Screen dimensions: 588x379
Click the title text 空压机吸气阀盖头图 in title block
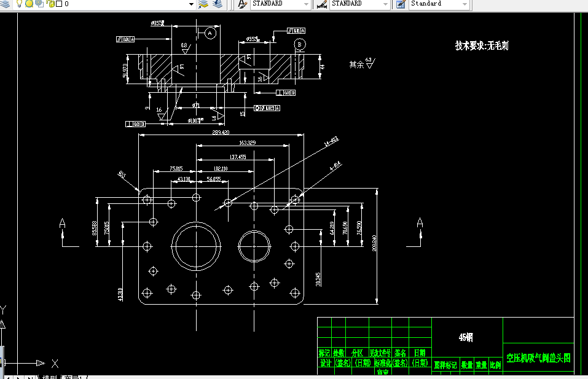[538, 357]
